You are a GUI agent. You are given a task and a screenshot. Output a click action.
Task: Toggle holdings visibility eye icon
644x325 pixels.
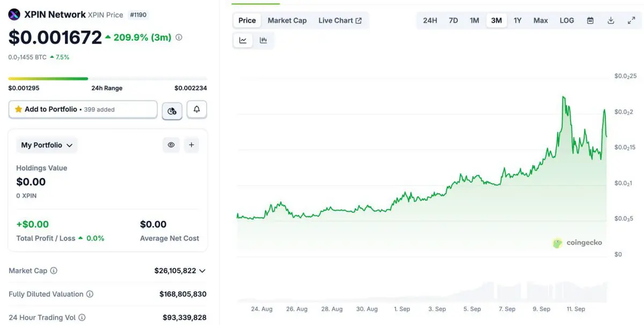pyautogui.click(x=171, y=145)
